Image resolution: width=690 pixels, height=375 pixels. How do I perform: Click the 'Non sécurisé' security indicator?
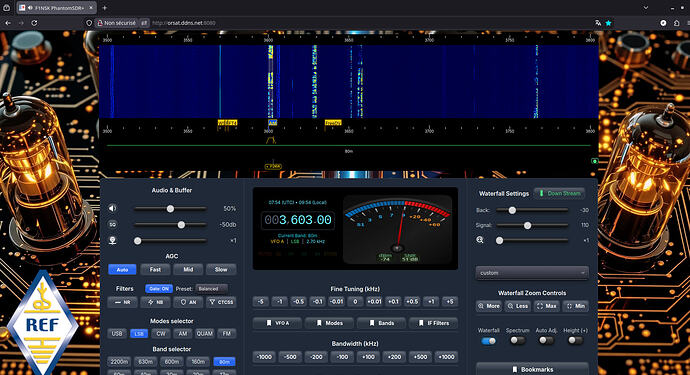(x=117, y=23)
